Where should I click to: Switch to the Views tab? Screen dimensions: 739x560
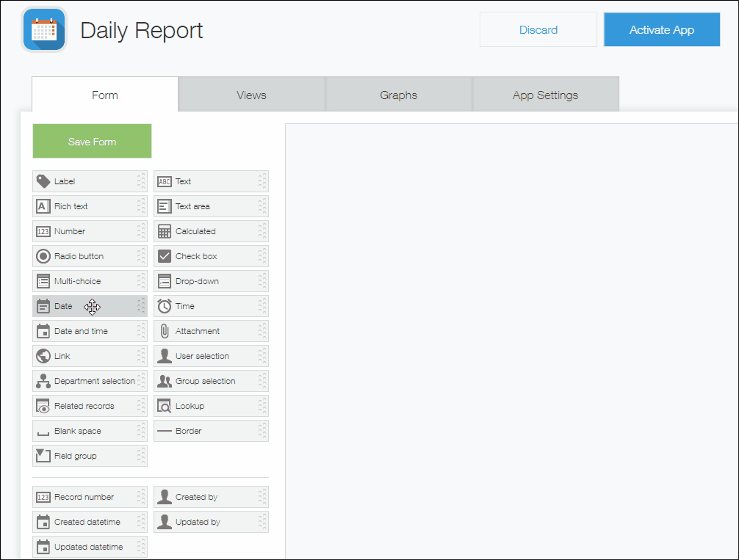point(251,95)
